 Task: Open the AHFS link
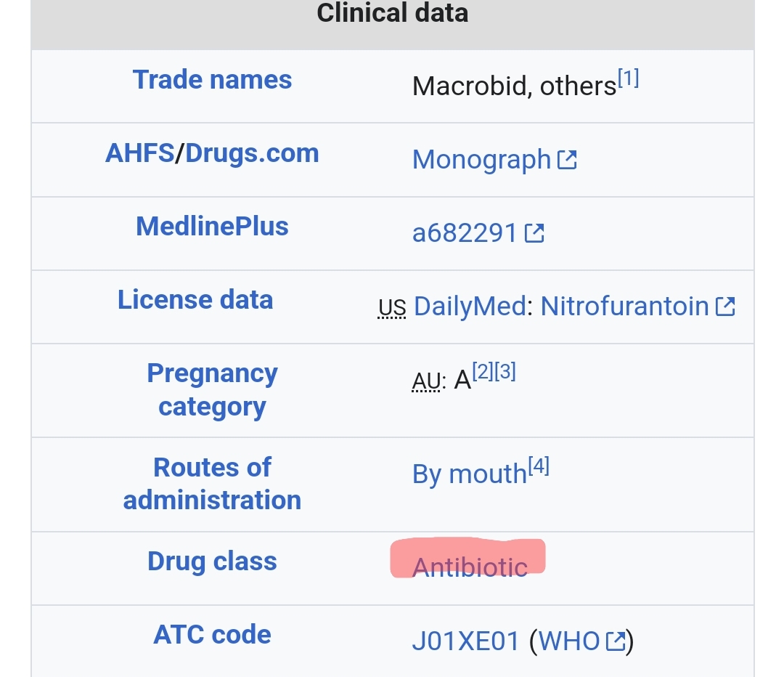tap(139, 153)
